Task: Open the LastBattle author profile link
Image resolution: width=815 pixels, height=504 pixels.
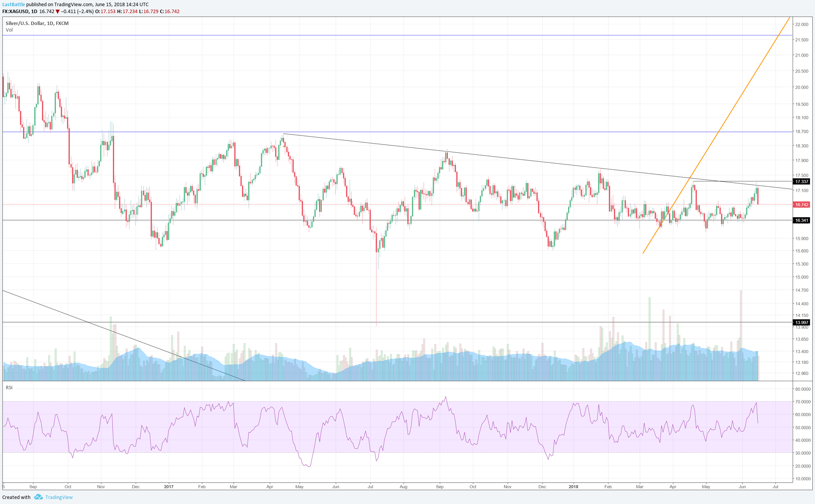Action: (14, 4)
